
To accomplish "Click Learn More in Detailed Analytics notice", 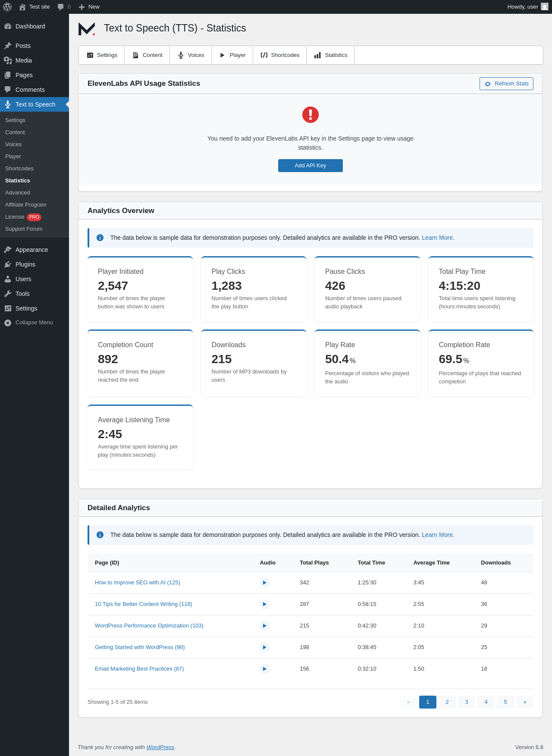I will [x=438, y=535].
